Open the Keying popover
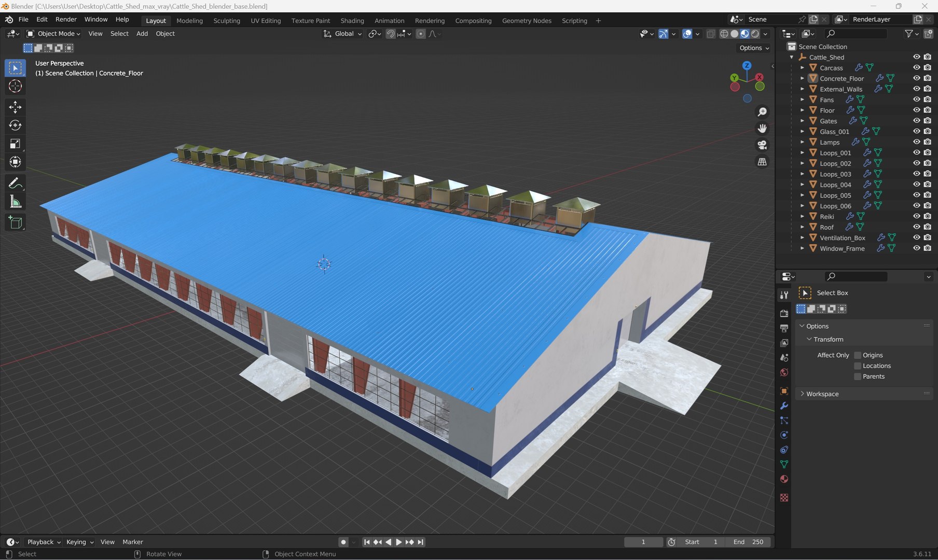938x560 pixels. click(80, 542)
